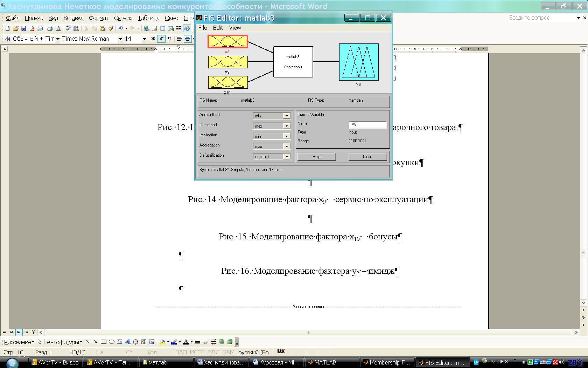Click the Font Color A swatch
Screen dimensions: 588x368
(x=186, y=342)
